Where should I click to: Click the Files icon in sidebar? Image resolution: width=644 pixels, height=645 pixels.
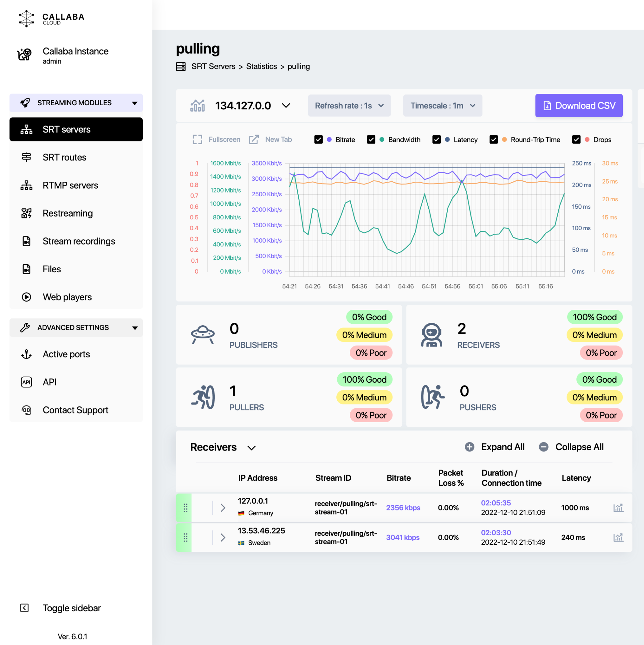(26, 269)
